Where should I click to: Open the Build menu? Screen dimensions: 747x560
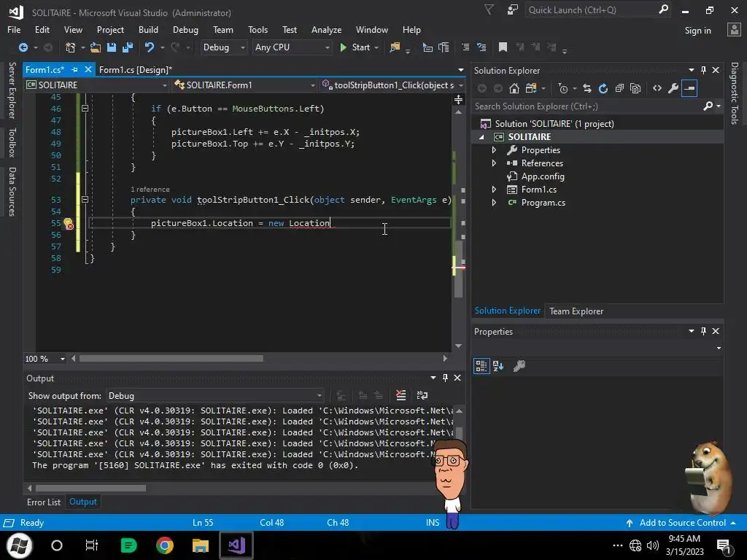pos(148,29)
